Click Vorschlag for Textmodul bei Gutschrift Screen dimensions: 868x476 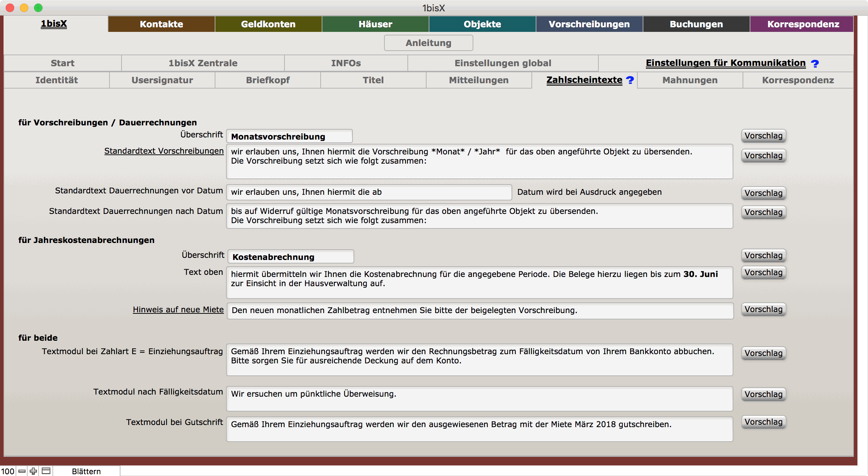(x=763, y=422)
